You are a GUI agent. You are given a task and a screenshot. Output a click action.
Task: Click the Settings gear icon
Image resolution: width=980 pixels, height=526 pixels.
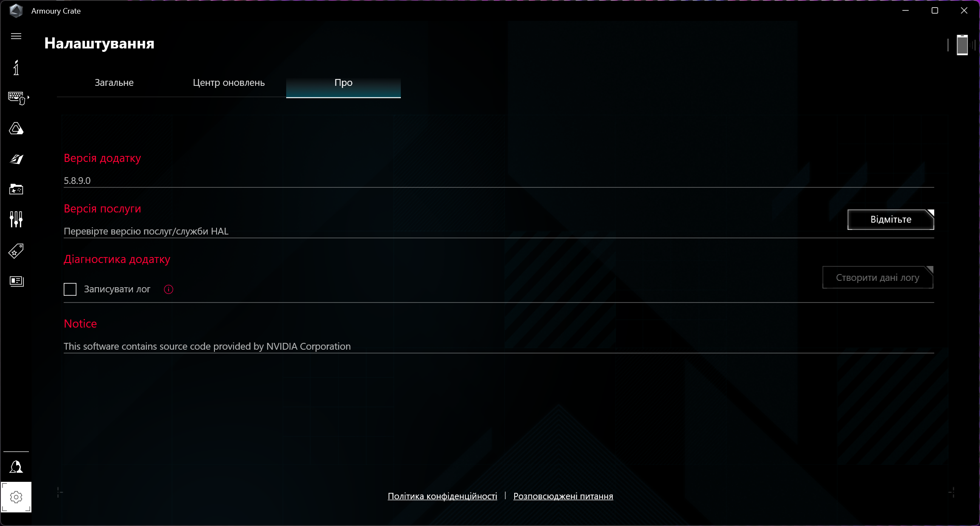point(16,497)
